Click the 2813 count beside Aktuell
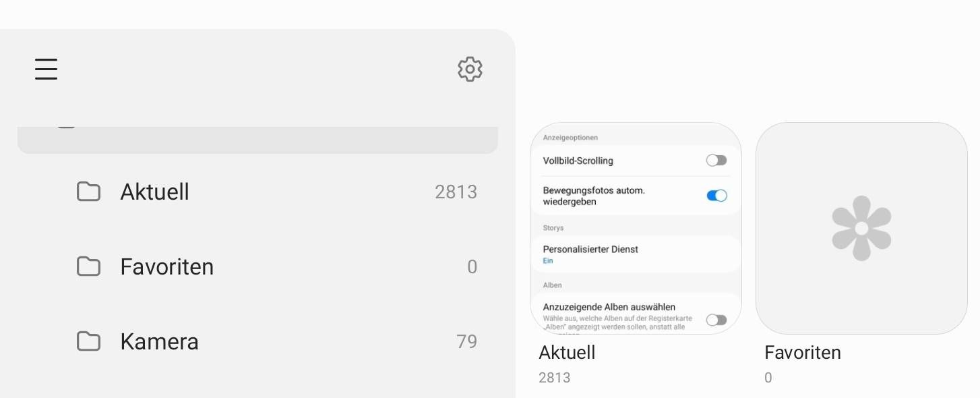The image size is (980, 398). pyautogui.click(x=456, y=192)
